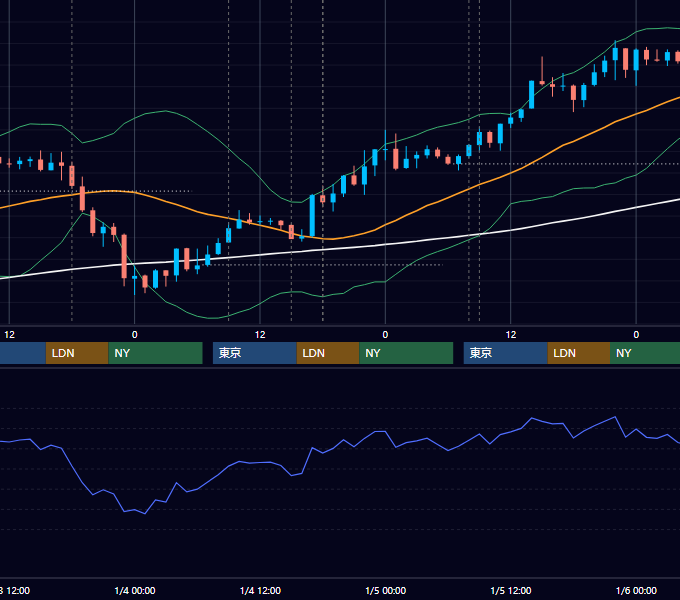
Task: Click the 東京 session block before 1/5 00:00
Action: click(x=255, y=353)
